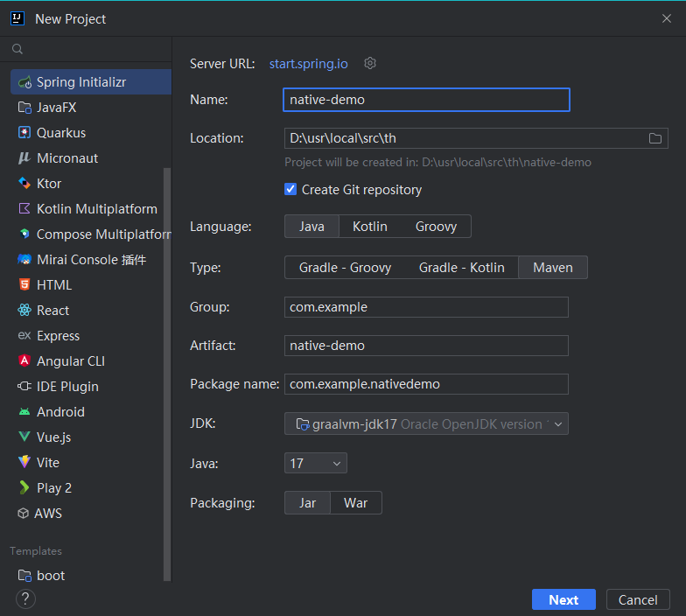Choose the Angular CLI icon
Screen dimensions: 686x616
(x=24, y=360)
